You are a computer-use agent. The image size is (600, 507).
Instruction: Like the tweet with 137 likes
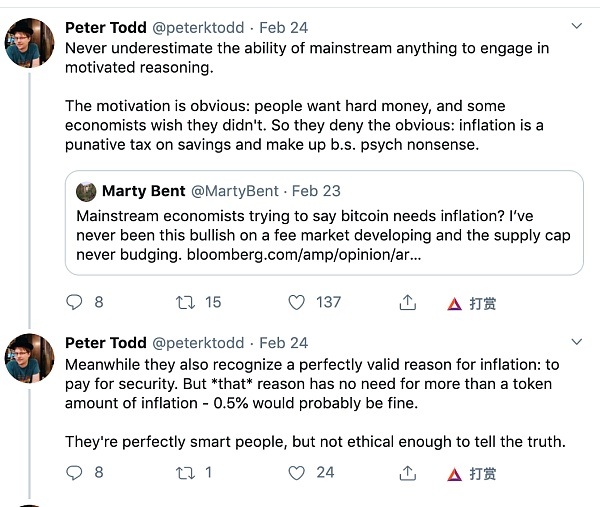296,302
